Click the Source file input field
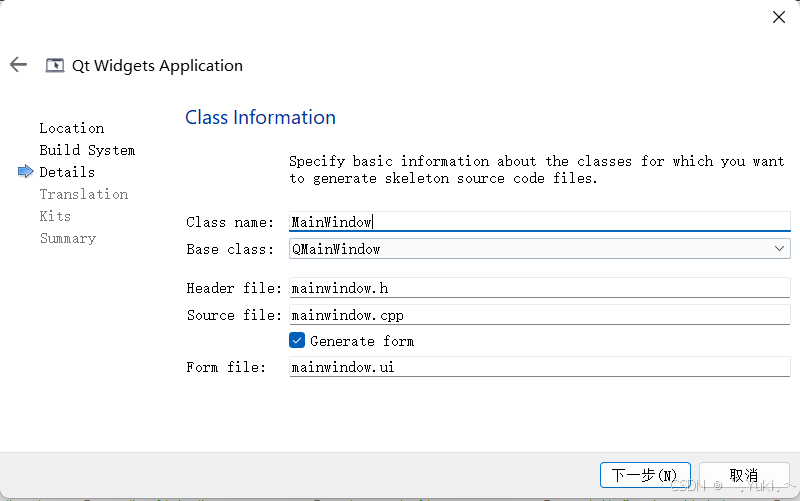The height and width of the screenshot is (501, 800). point(540,315)
